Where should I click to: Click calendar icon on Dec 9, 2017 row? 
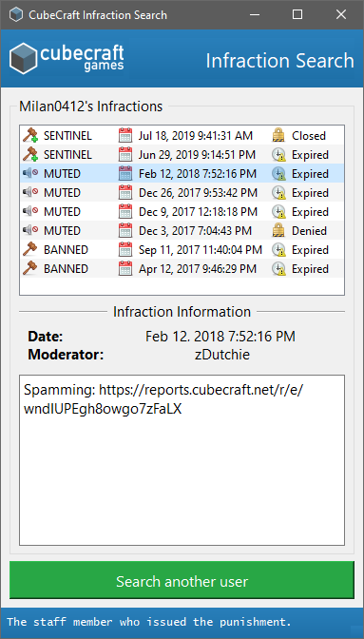coord(125,211)
